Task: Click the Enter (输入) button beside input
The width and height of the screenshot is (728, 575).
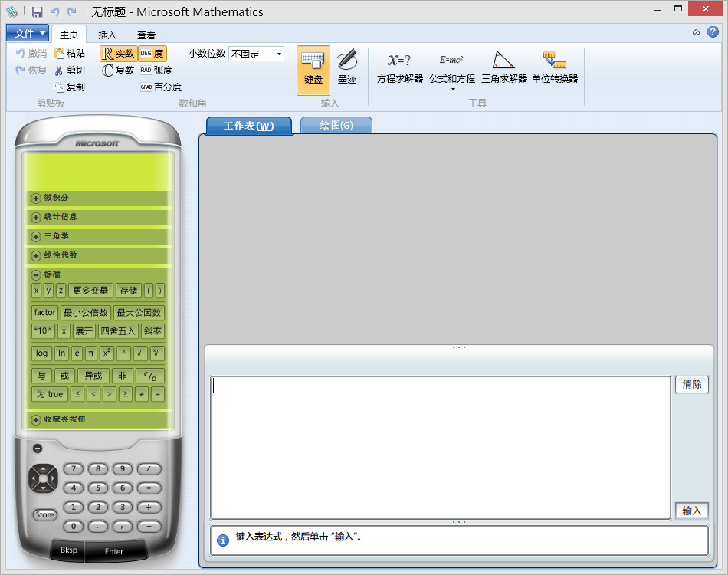Action: click(691, 511)
